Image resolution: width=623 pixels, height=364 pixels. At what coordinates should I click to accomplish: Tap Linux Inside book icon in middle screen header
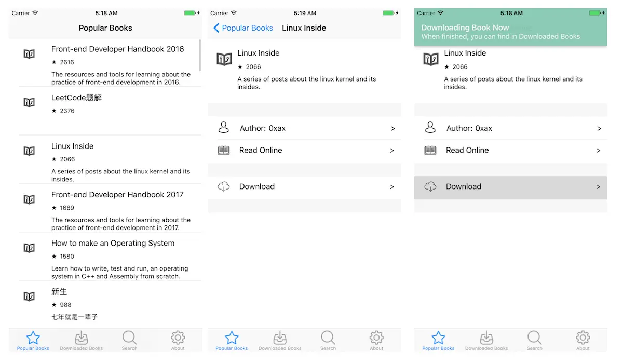click(224, 59)
